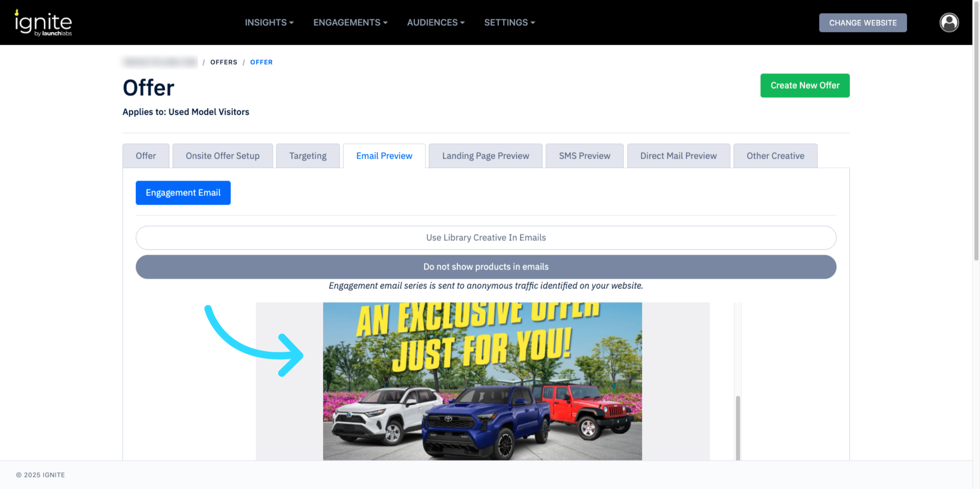Switch to the Offer tab
The width and height of the screenshot is (980, 489).
coord(146,156)
